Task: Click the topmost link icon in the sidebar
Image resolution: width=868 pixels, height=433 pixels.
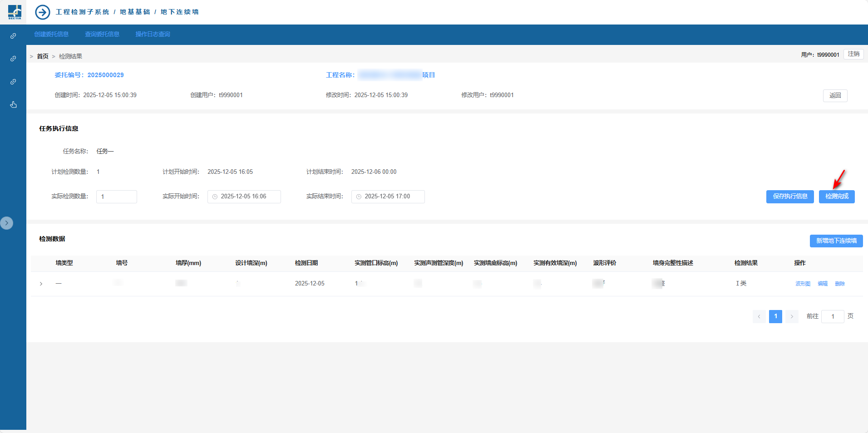Action: pyautogui.click(x=13, y=36)
